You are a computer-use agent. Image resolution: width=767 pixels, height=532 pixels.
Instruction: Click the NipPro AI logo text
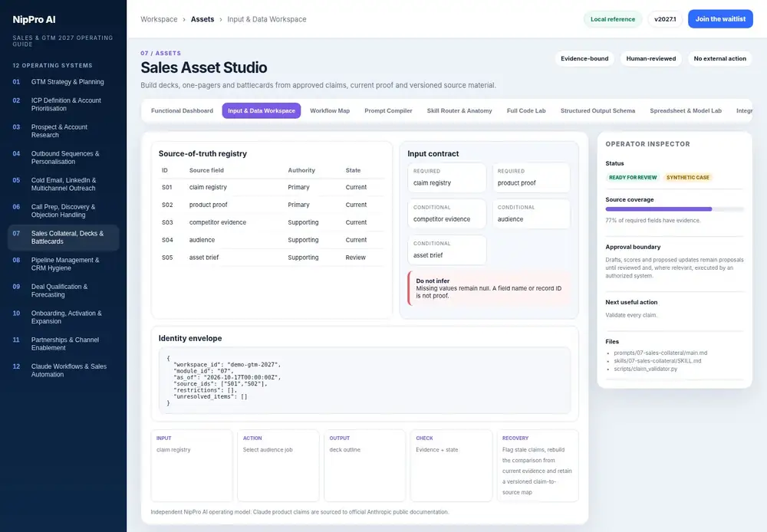click(x=34, y=20)
